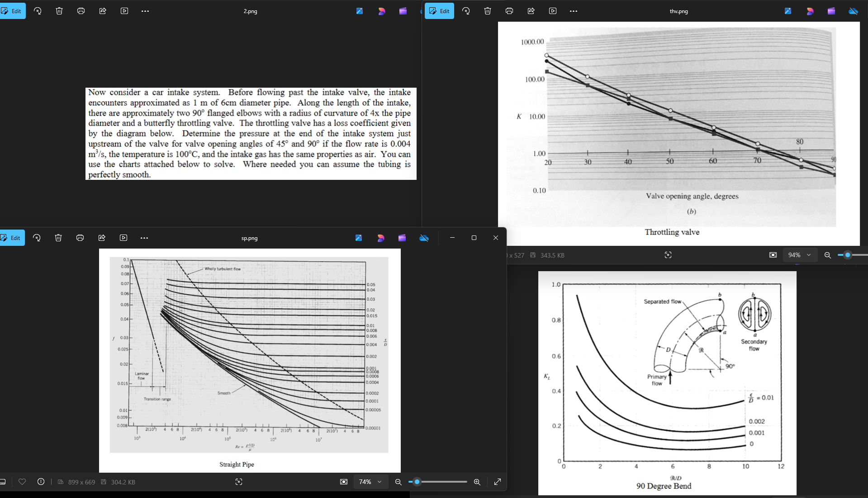Image resolution: width=868 pixels, height=498 pixels.
Task: Favorite the sp.png image with the heart
Action: click(22, 482)
